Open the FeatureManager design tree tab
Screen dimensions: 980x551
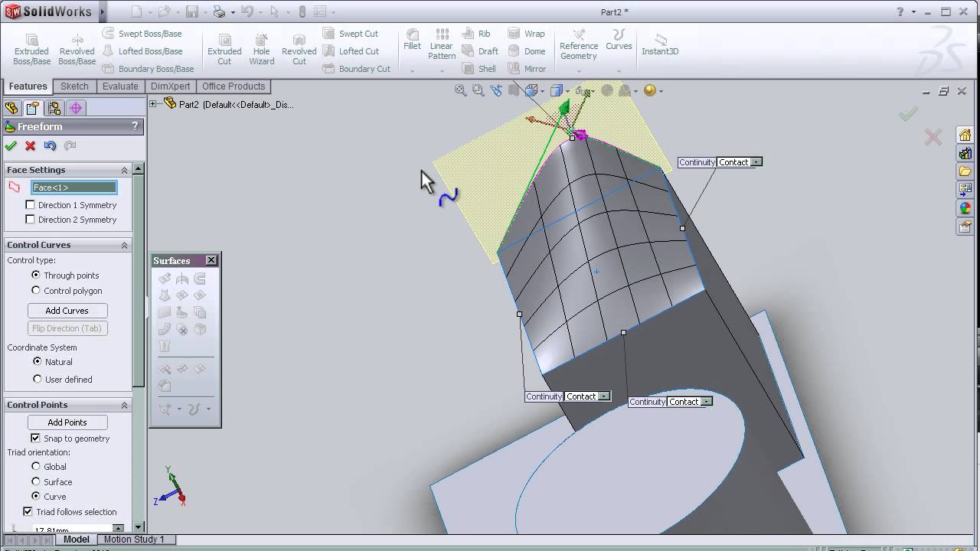click(11, 108)
